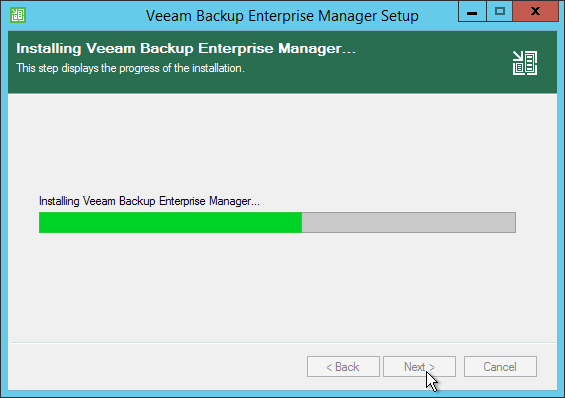Click the right edge of the progress bar
The height and width of the screenshot is (398, 565).
[515, 222]
